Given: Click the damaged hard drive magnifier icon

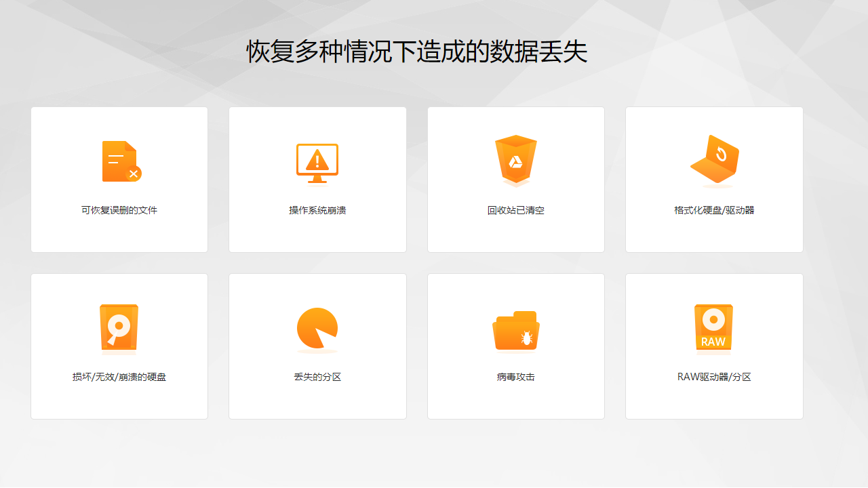Looking at the screenshot, I should point(119,329).
